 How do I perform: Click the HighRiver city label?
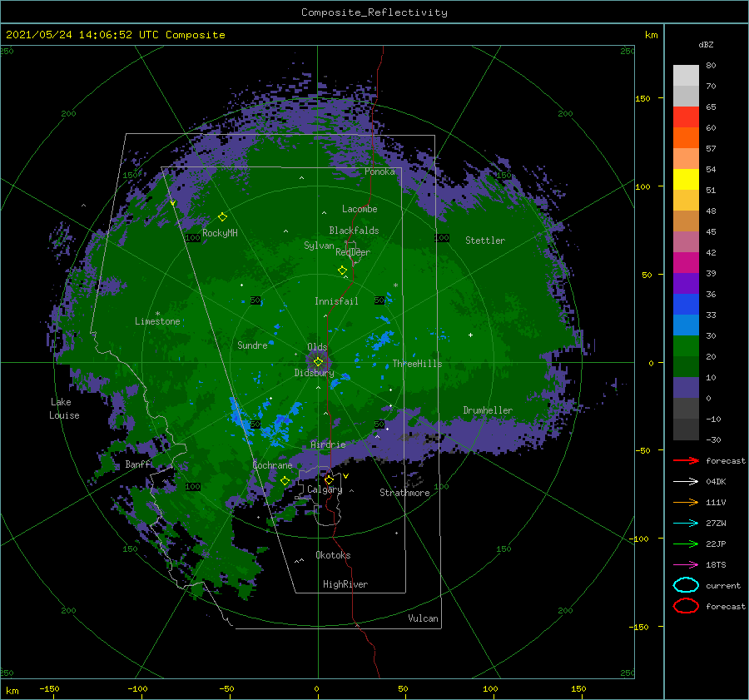345,584
